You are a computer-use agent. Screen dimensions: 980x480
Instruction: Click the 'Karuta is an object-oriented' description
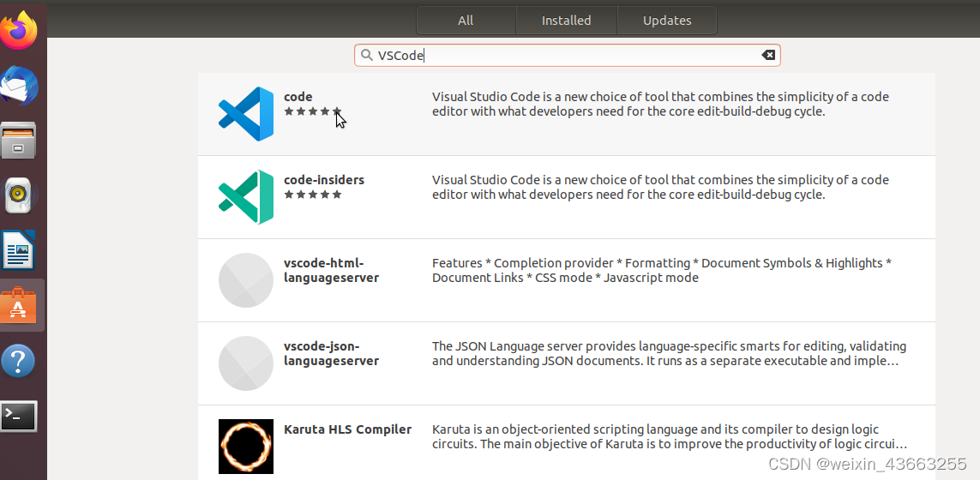click(670, 437)
